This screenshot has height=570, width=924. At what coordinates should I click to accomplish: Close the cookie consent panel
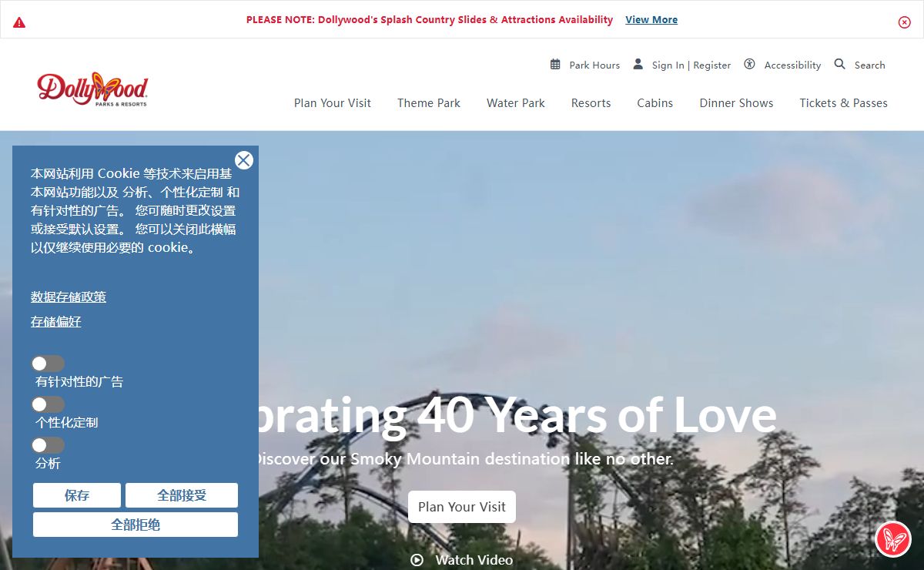(x=244, y=160)
